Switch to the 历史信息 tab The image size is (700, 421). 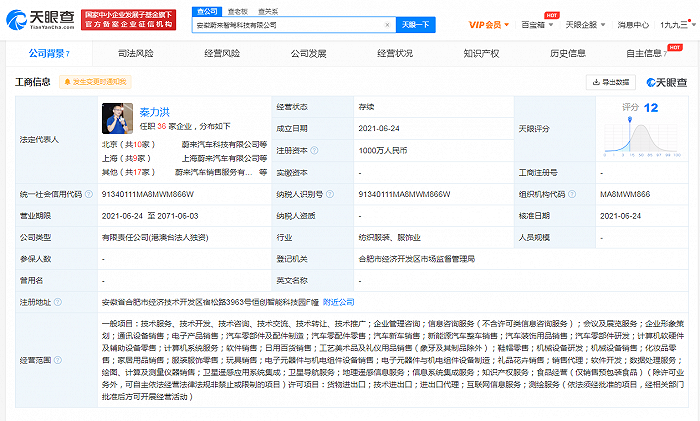(567, 54)
